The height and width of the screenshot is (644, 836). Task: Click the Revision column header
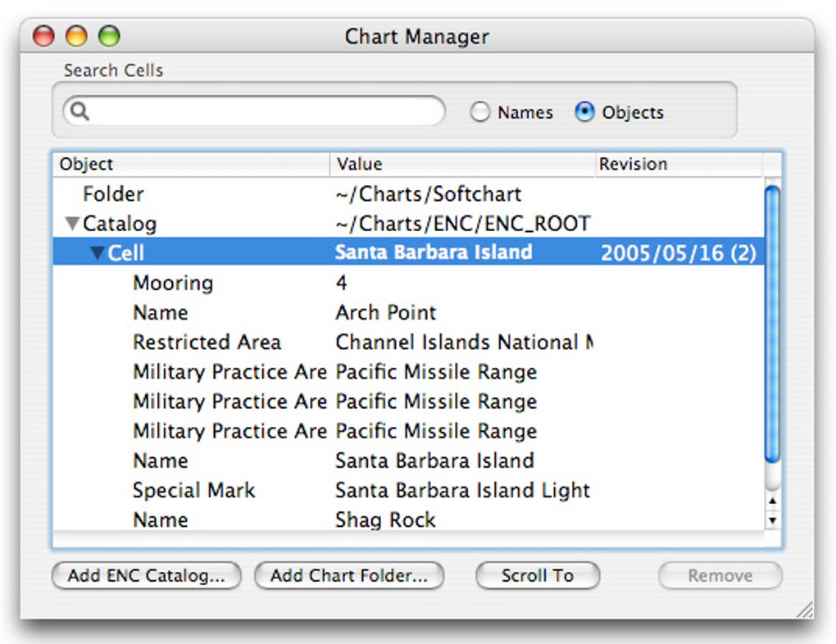click(x=677, y=164)
